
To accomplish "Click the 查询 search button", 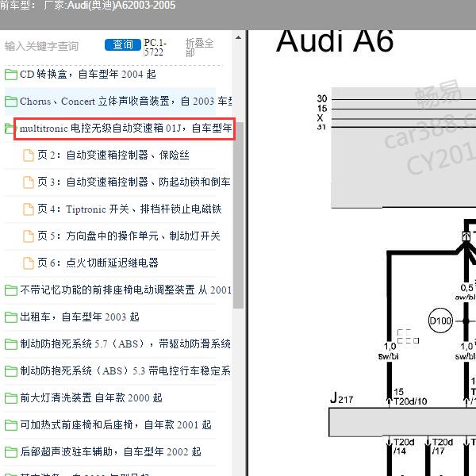I will pyautogui.click(x=123, y=44).
